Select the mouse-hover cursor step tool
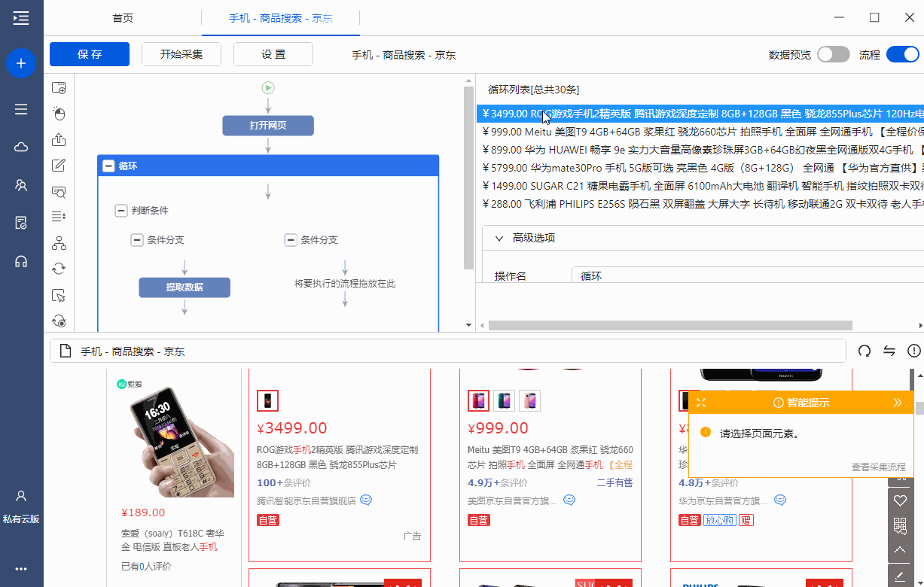924x587 pixels. (59, 295)
